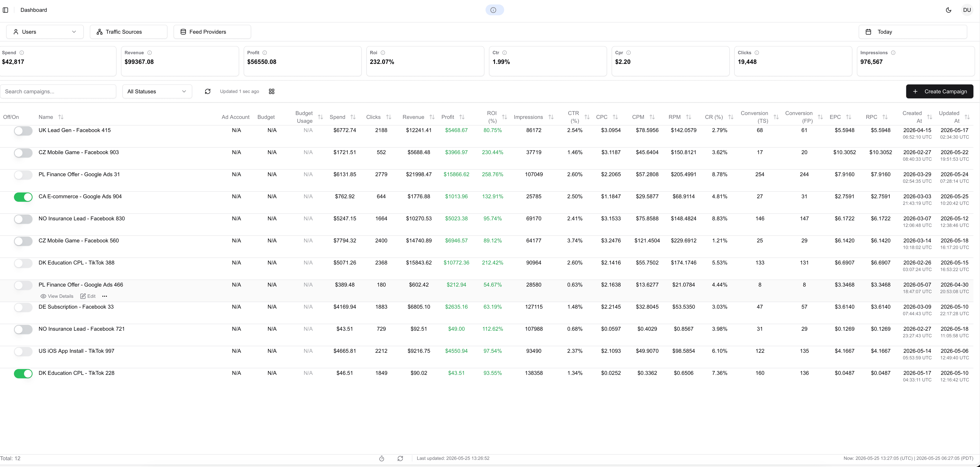This screenshot has width=980, height=467.
Task: Open the Users dropdown filter
Action: 45,32
